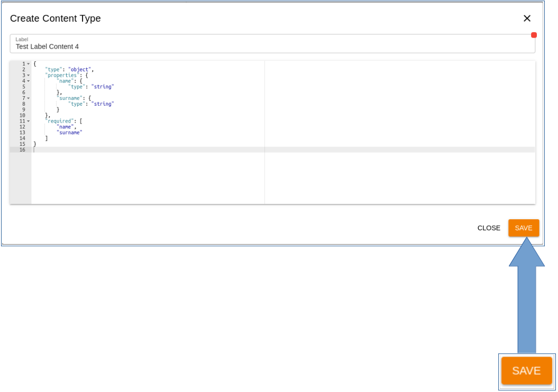The width and height of the screenshot is (558, 392).
Task: Click the "string" value inside name property
Action: (104, 86)
